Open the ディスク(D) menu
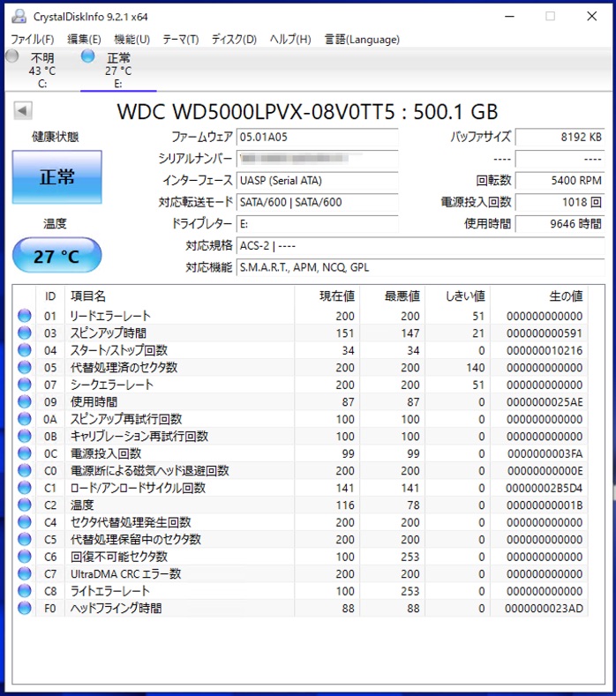 pyautogui.click(x=234, y=40)
